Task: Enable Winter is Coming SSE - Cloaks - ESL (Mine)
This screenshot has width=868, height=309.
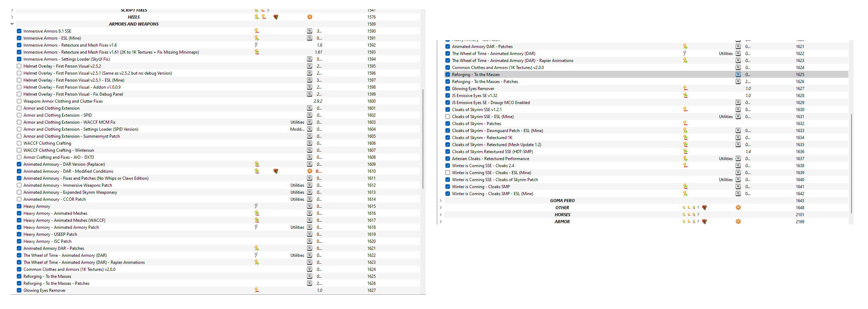Action: (448, 173)
